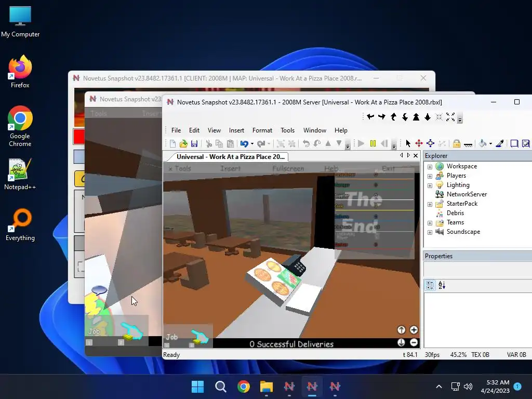Open the Windows Start menu
Viewport: 532px width, 399px height.
[197, 386]
